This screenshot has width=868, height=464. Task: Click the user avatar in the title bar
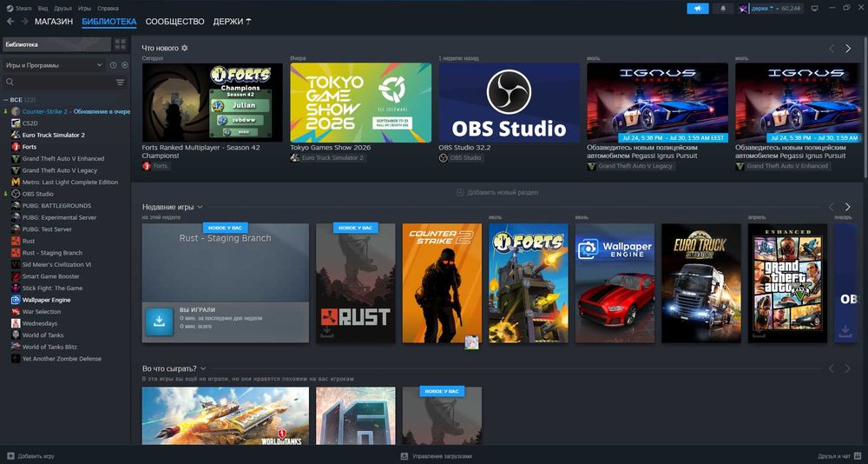click(744, 9)
